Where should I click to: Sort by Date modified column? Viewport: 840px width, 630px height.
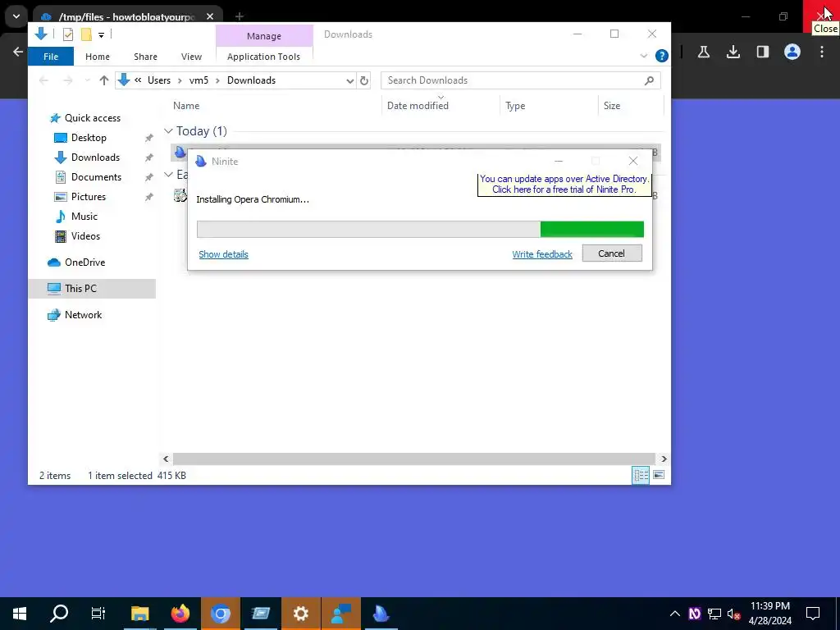click(418, 106)
